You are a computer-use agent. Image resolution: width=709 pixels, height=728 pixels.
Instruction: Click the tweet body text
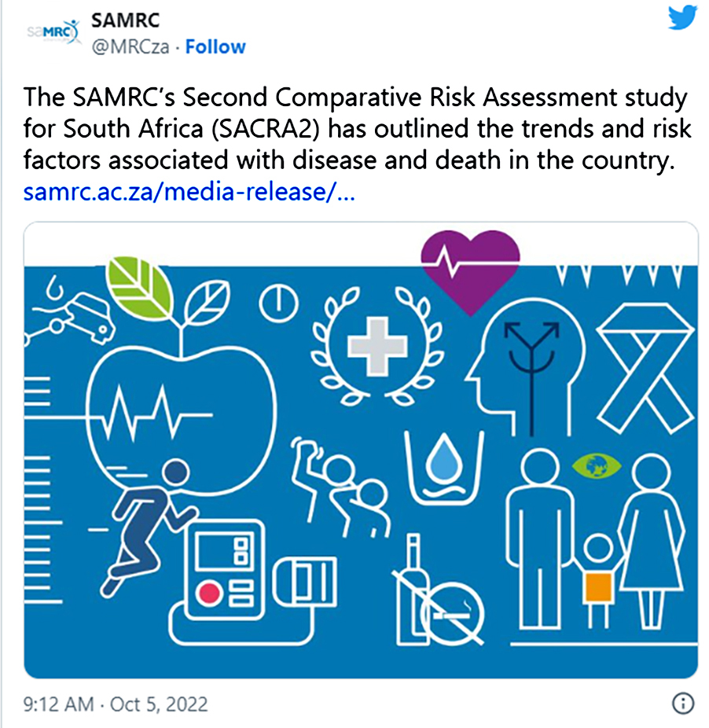(x=357, y=129)
